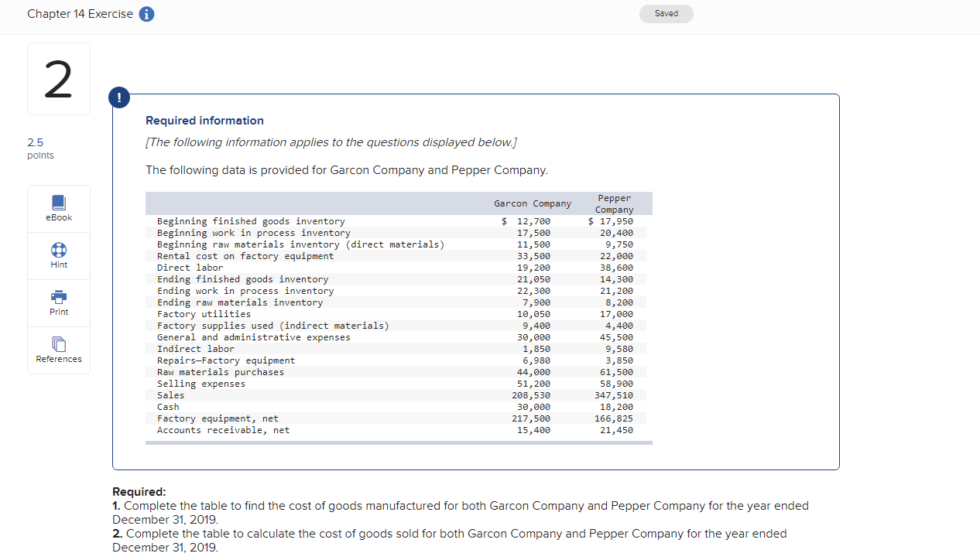Click the bold Required: heading
980x560 pixels.
coord(139,492)
